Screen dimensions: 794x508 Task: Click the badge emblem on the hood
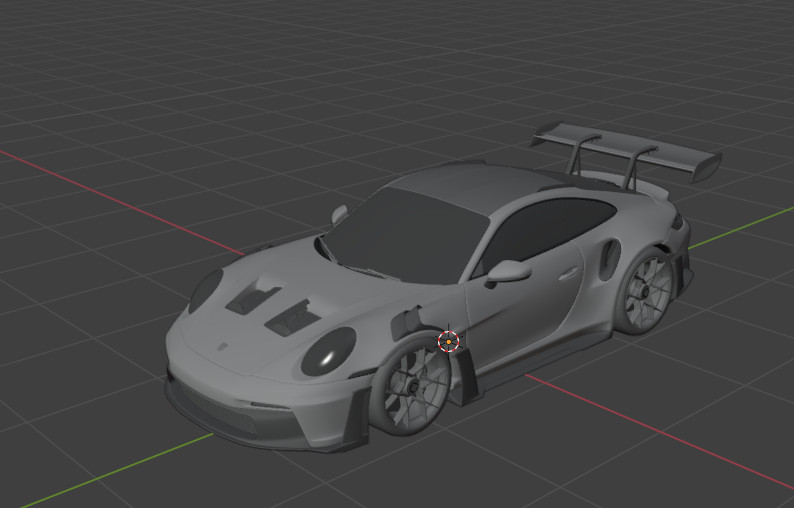tap(222, 347)
